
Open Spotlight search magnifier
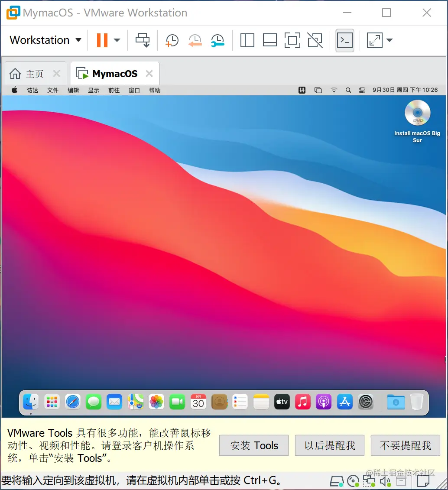[348, 90]
